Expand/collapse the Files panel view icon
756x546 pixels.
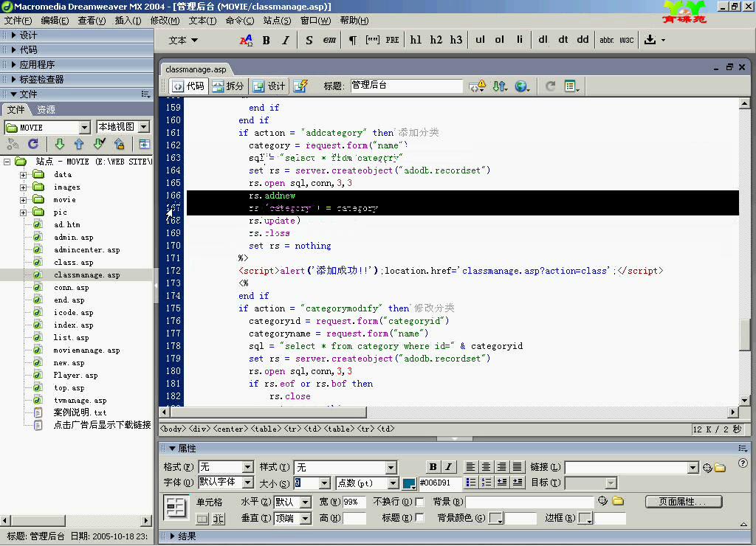pyautogui.click(x=144, y=144)
